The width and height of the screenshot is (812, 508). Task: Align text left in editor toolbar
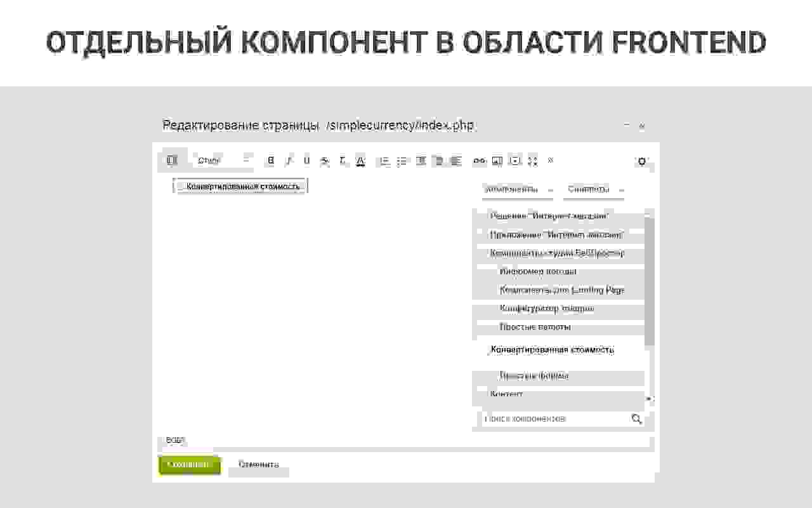click(421, 161)
